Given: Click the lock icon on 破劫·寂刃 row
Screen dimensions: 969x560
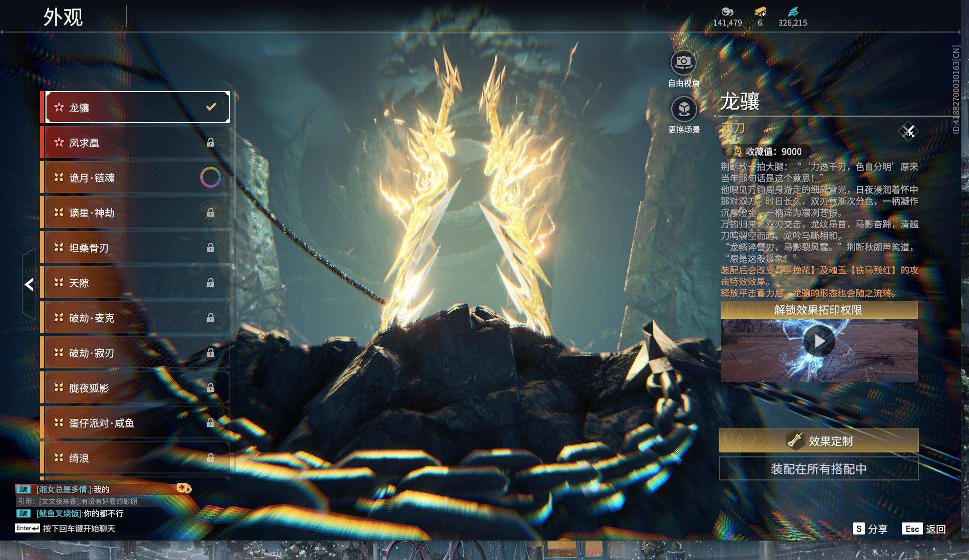Looking at the screenshot, I should click(211, 353).
